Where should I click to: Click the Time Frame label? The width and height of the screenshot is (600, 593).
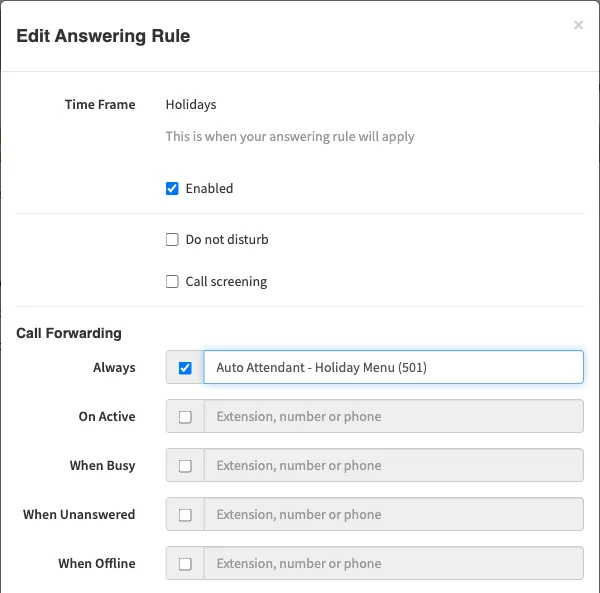pyautogui.click(x=100, y=104)
